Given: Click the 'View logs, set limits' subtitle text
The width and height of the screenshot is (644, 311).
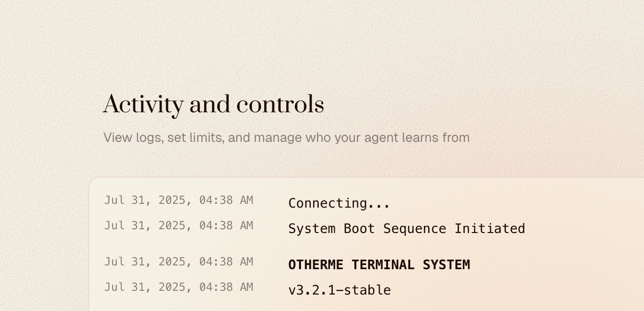Looking at the screenshot, I should click(286, 138).
